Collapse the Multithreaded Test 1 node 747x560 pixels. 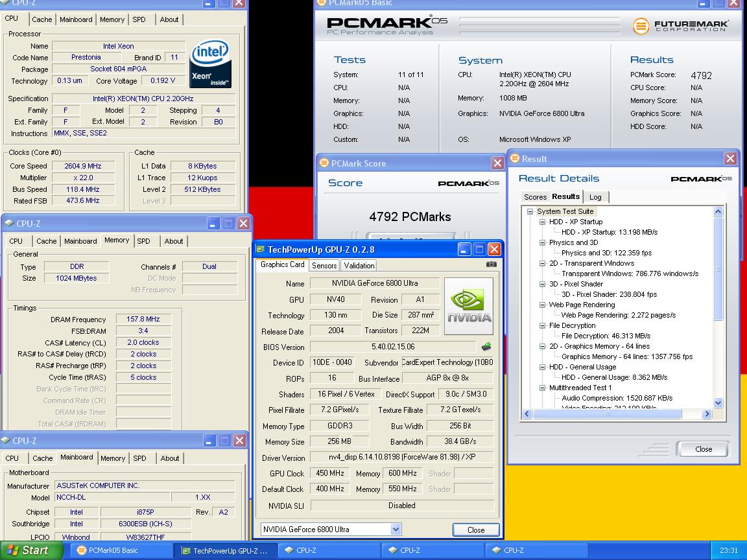(x=542, y=388)
